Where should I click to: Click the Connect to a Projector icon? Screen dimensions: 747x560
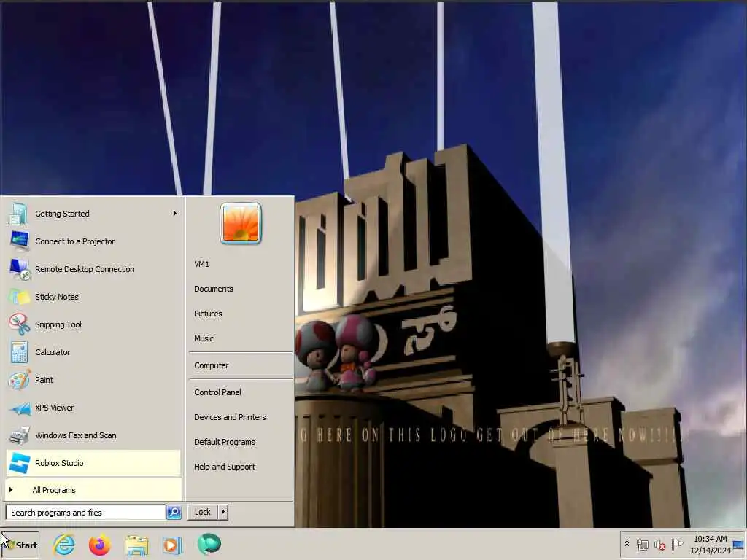click(x=19, y=241)
